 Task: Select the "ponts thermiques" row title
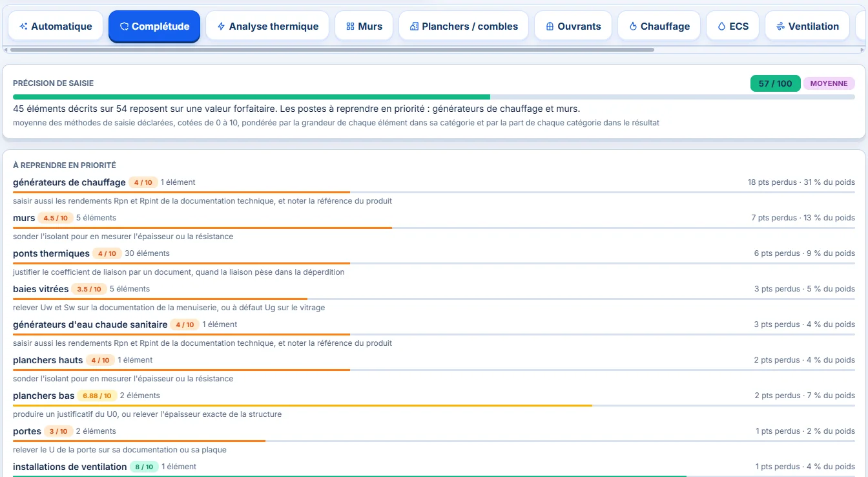[x=51, y=253]
